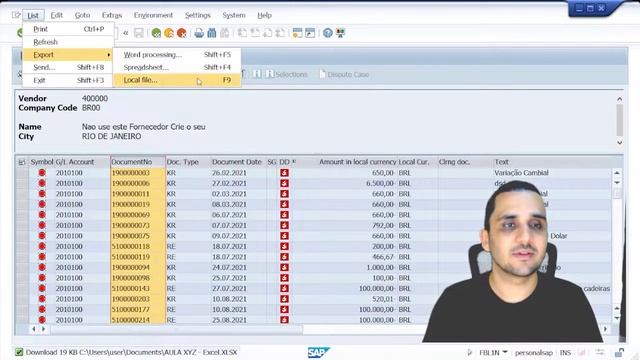Click the Selections button
The image size is (640, 360).
(287, 74)
